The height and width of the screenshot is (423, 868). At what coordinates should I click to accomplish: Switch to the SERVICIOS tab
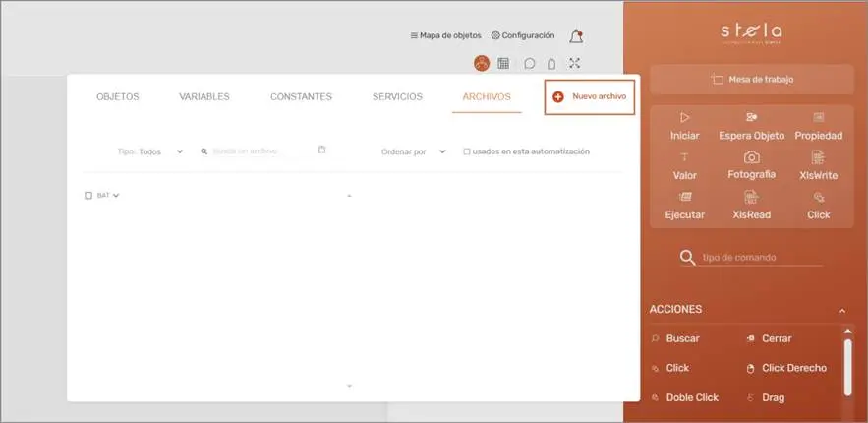[x=397, y=96]
